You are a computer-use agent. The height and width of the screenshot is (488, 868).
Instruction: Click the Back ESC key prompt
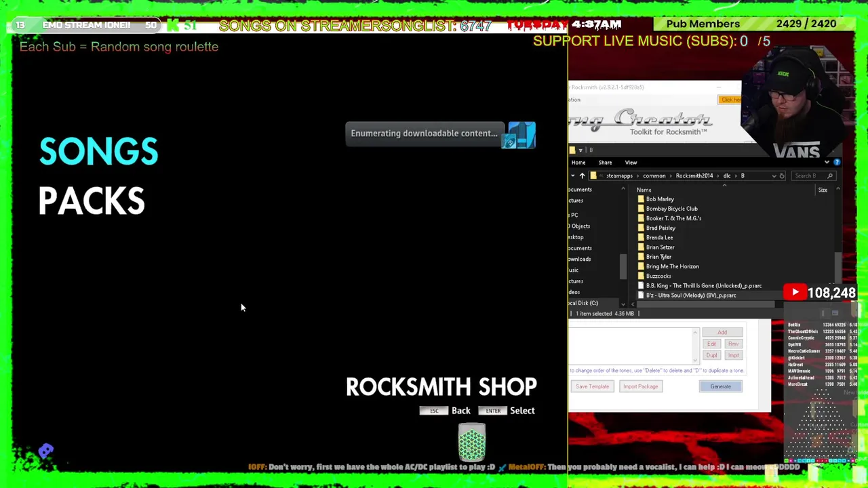(x=445, y=411)
